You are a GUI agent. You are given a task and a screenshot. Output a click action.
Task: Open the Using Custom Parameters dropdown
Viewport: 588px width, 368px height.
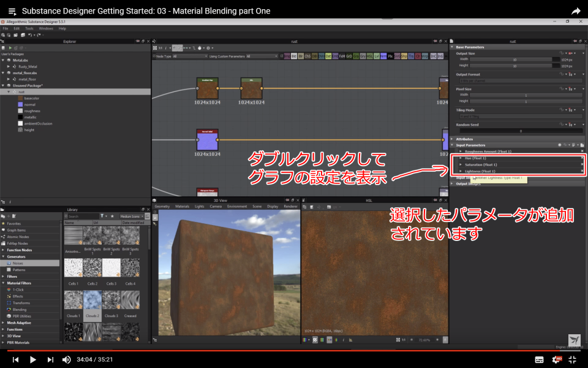pos(262,56)
